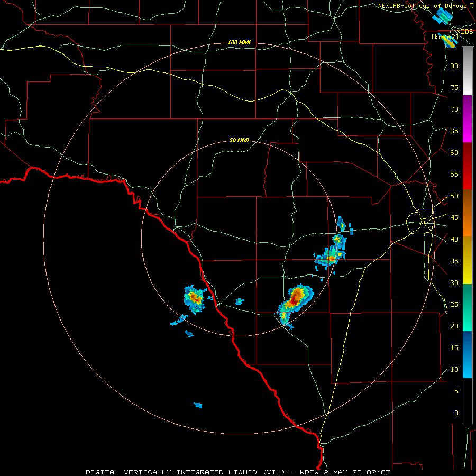476x476 pixels.
Task: Click the "NEXLAB-College of DuPage" credit text
Action: [423, 6]
